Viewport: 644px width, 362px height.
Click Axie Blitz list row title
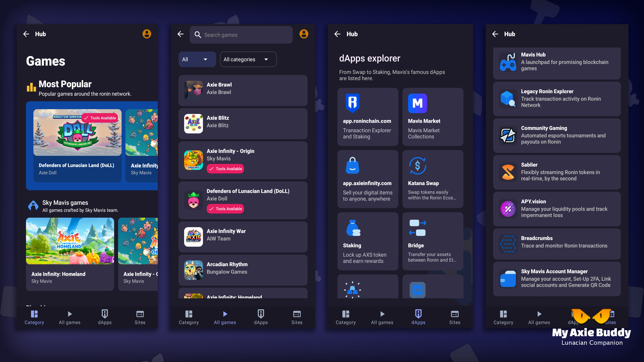tap(218, 118)
